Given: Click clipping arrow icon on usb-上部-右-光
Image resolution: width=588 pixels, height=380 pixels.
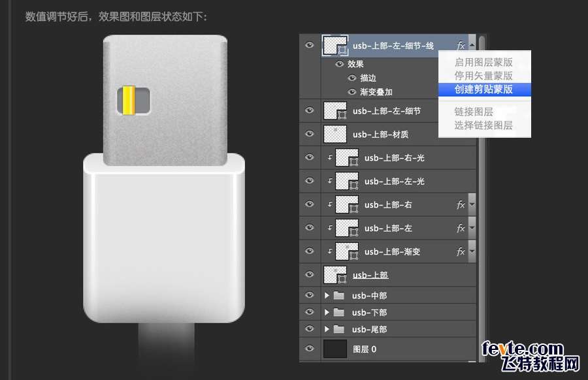Looking at the screenshot, I should point(330,157).
